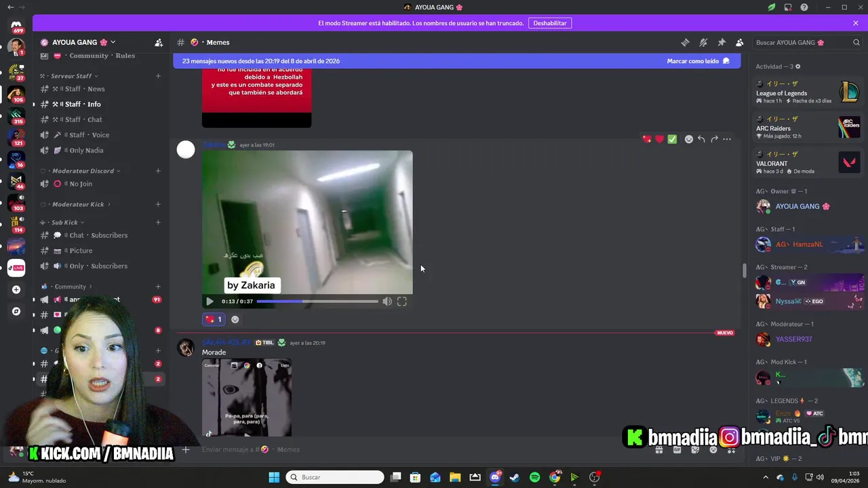Viewport: 868px width, 488px height.
Task: Open Discover servers compass icon
Action: [x=16, y=312]
